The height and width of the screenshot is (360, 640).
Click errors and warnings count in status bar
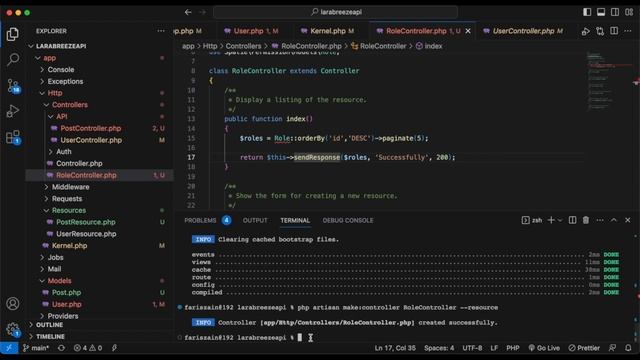point(88,348)
